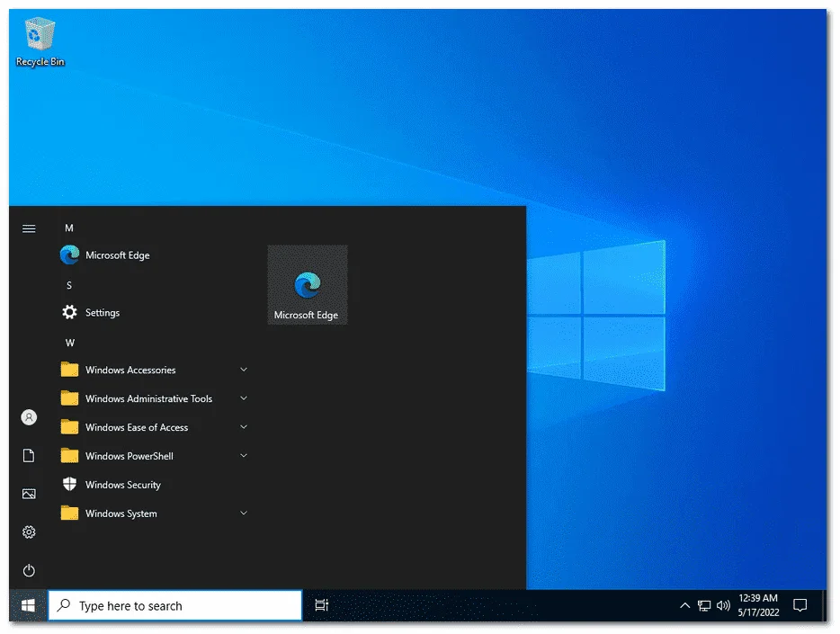Open the volume speaker tray icon
Viewport: 840px width, 634px height.
click(723, 605)
